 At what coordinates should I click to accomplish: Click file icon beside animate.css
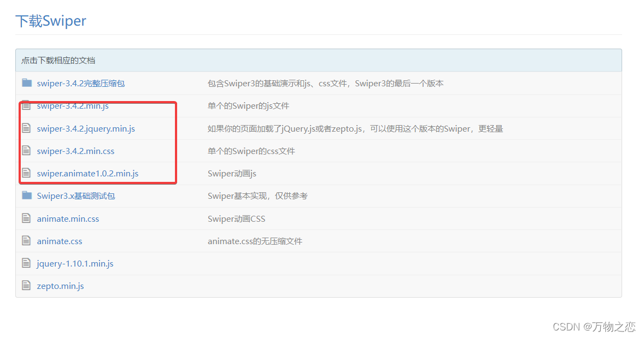(x=26, y=240)
